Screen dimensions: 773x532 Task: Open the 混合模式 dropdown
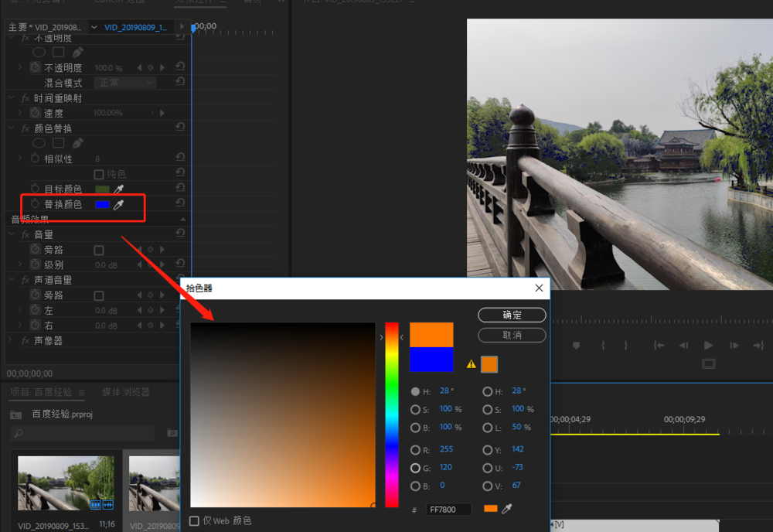click(125, 83)
